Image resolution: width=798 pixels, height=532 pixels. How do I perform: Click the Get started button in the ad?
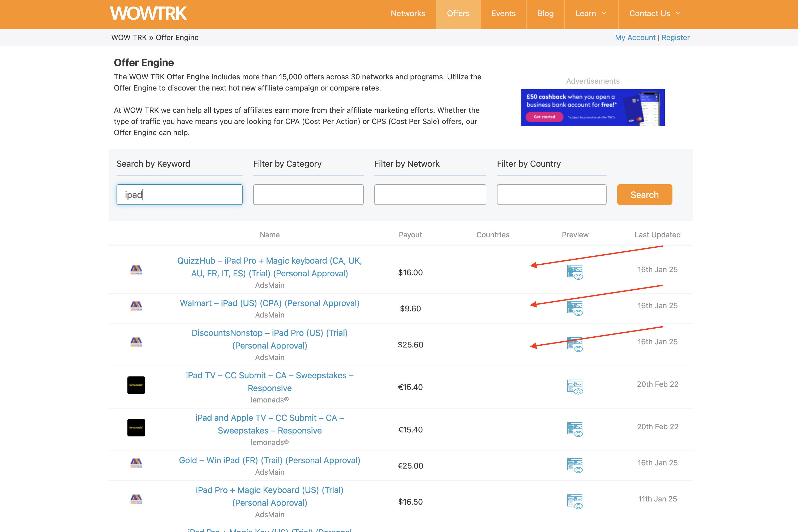coord(544,117)
